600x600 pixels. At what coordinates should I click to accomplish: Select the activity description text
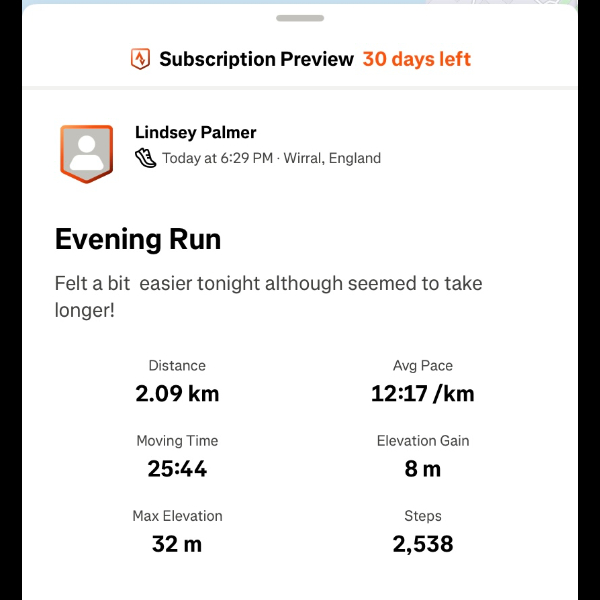point(268,297)
